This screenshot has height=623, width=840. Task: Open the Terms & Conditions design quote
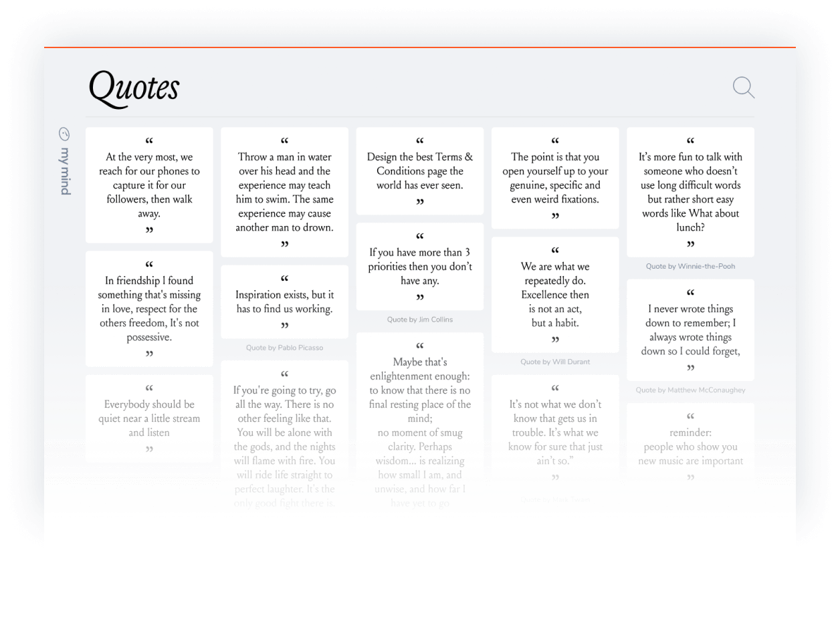tap(419, 170)
